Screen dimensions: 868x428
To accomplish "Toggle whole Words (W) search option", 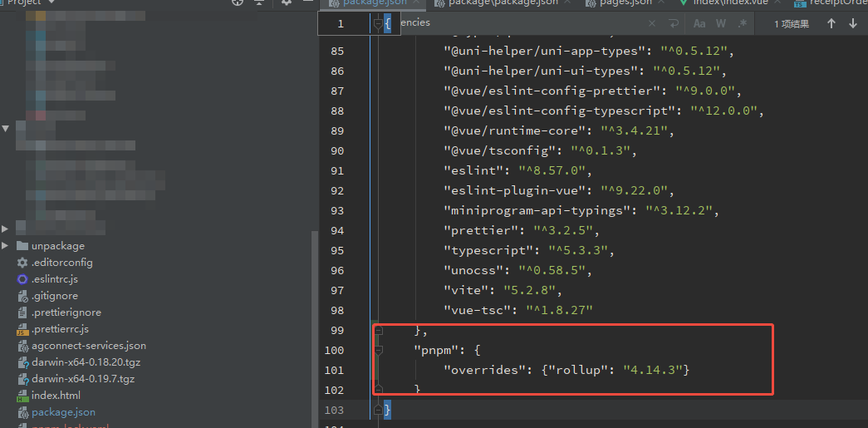I will click(721, 23).
